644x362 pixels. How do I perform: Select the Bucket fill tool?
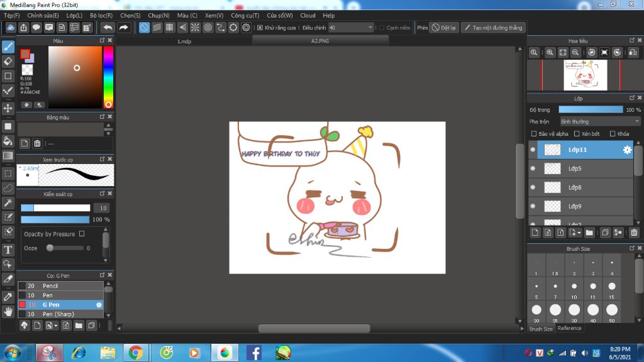point(8,141)
